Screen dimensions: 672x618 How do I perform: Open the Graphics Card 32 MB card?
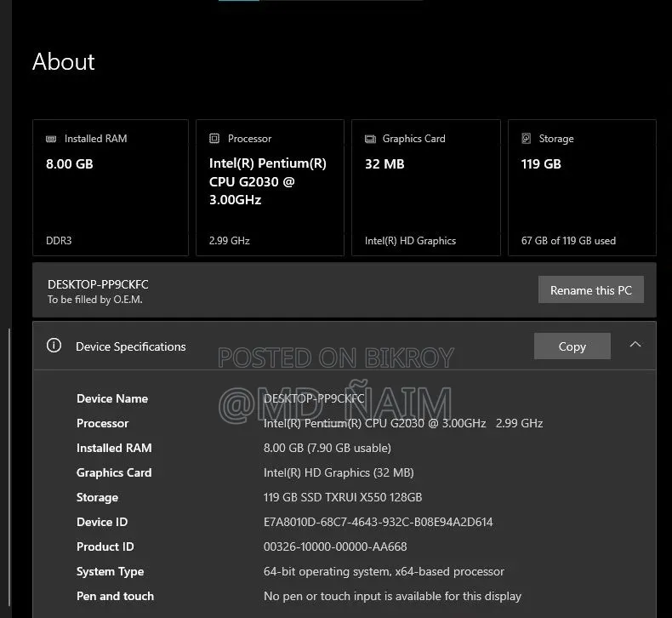coord(426,188)
